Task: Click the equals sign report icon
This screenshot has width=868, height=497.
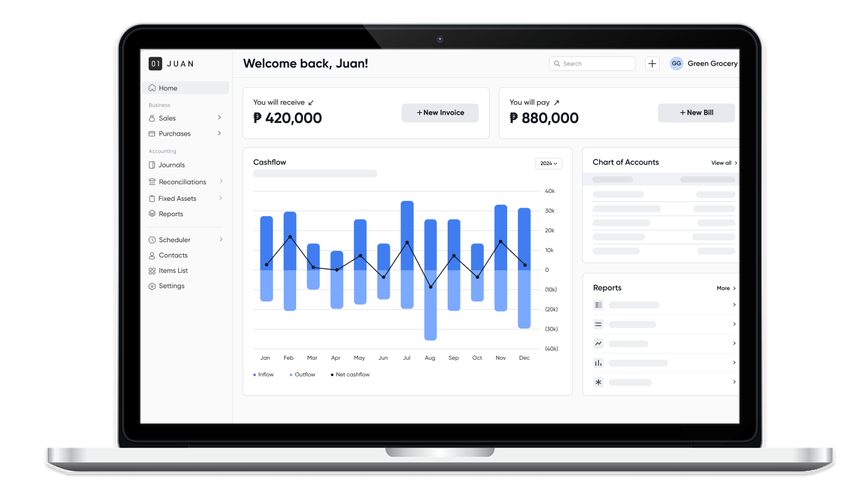Action: [x=598, y=325]
